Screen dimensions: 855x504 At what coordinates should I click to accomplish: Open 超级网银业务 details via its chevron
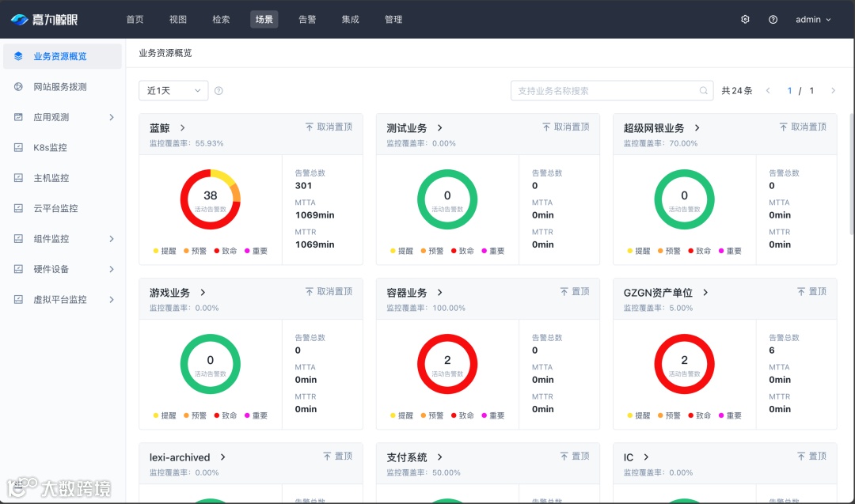pos(697,128)
